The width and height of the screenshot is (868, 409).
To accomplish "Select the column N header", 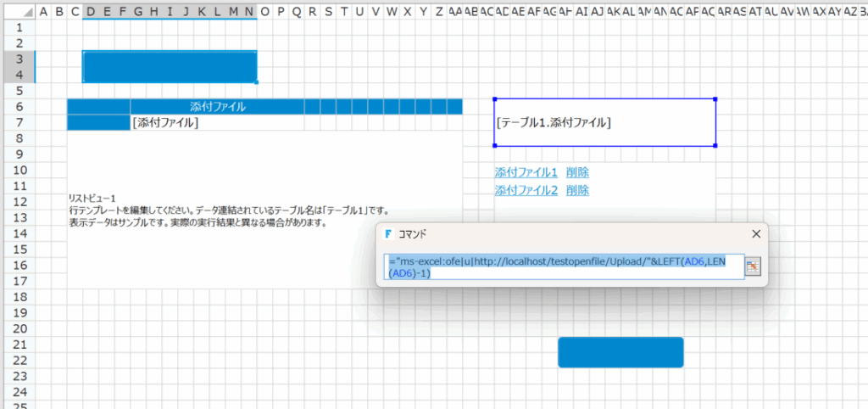I will coord(248,11).
